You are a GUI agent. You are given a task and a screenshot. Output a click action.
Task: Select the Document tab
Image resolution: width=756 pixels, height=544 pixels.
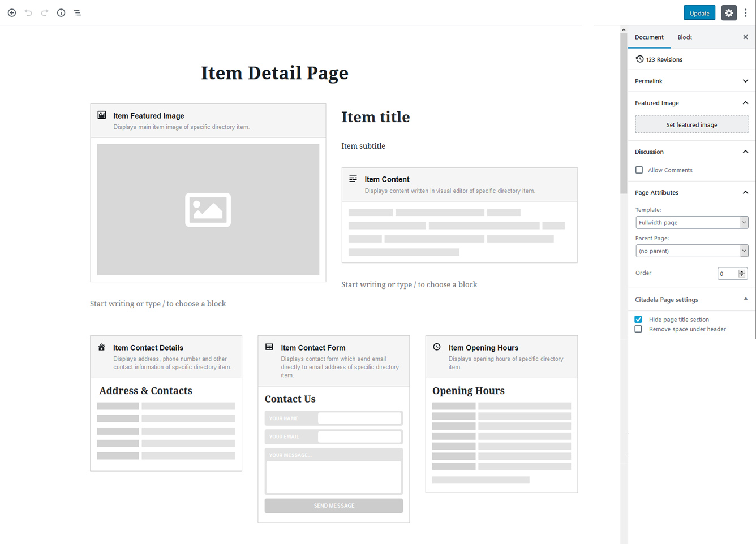[x=649, y=37]
